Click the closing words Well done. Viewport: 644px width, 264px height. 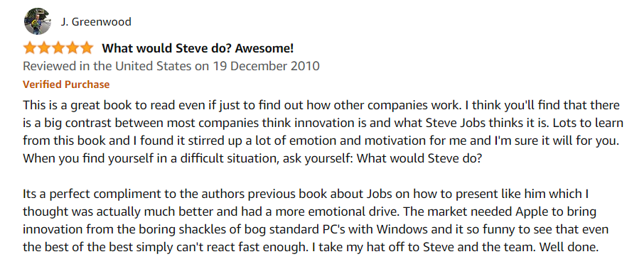569,248
